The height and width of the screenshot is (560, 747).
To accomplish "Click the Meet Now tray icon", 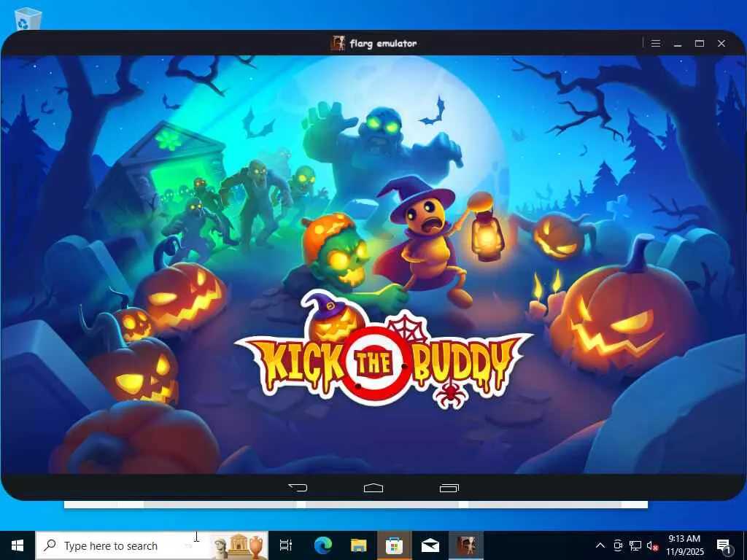I will click(x=618, y=545).
